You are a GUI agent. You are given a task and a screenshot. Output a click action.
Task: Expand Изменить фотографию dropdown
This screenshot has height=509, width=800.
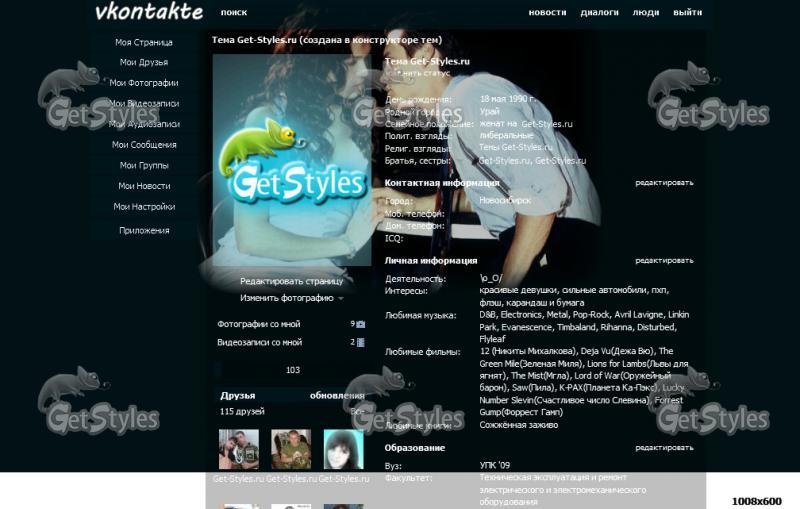[291, 298]
